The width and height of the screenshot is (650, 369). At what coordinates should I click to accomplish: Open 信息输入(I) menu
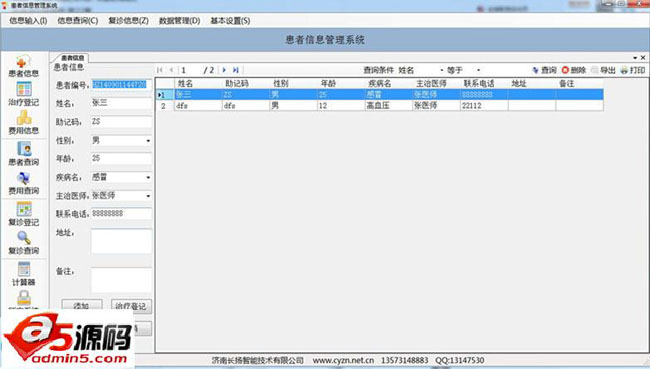(28, 21)
